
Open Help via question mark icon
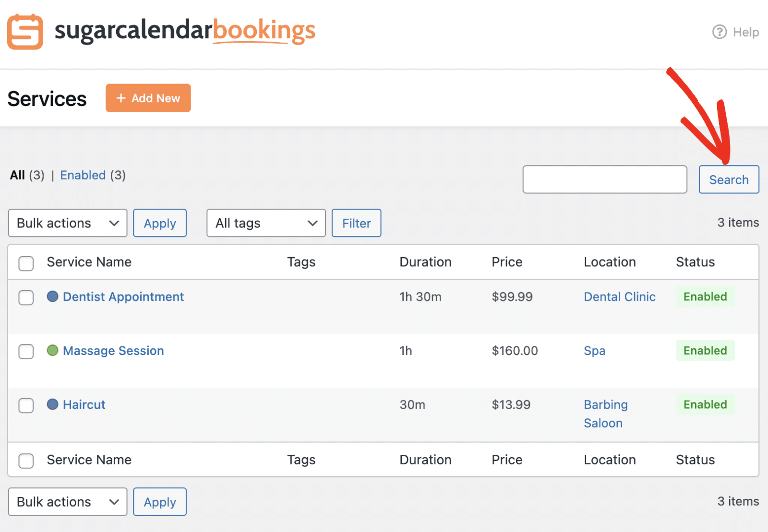[719, 32]
